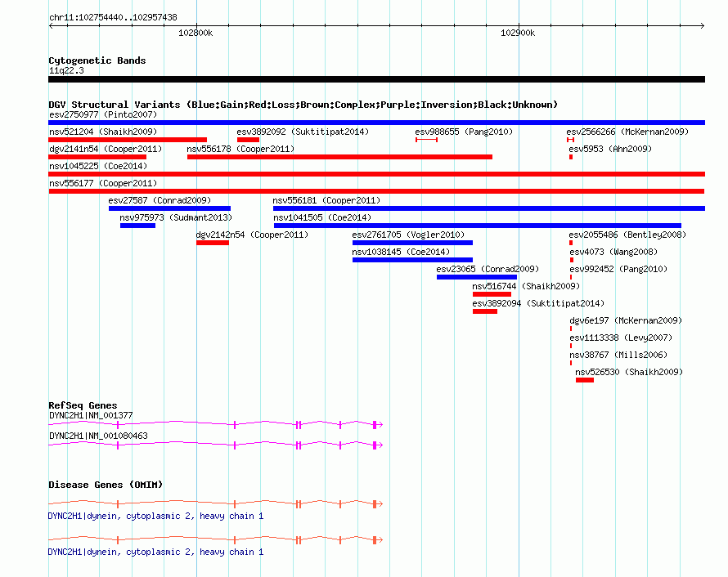Click the nsv556178 (Cooper2011) label

(240, 149)
